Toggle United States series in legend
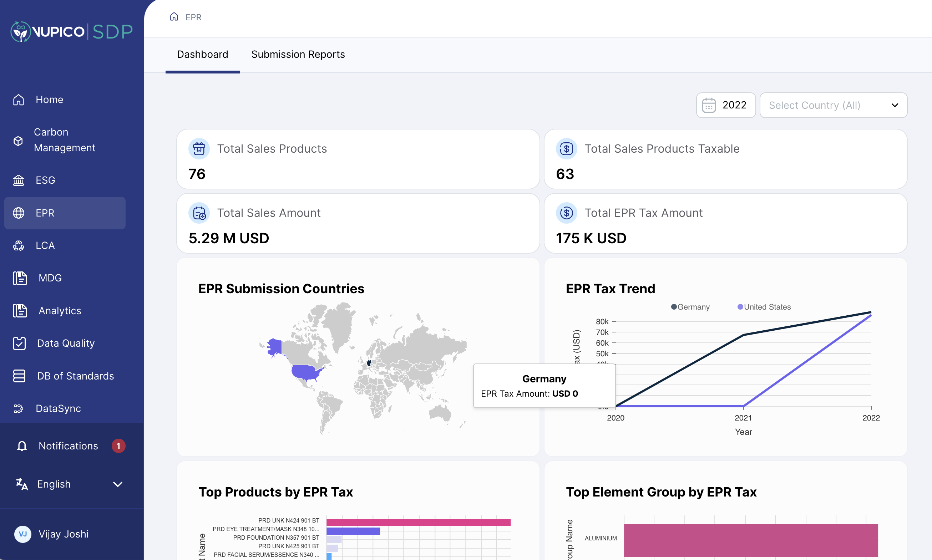This screenshot has width=932, height=560. pos(764,307)
